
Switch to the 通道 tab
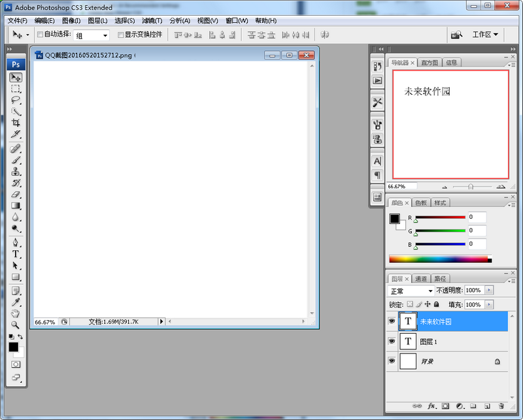point(422,279)
